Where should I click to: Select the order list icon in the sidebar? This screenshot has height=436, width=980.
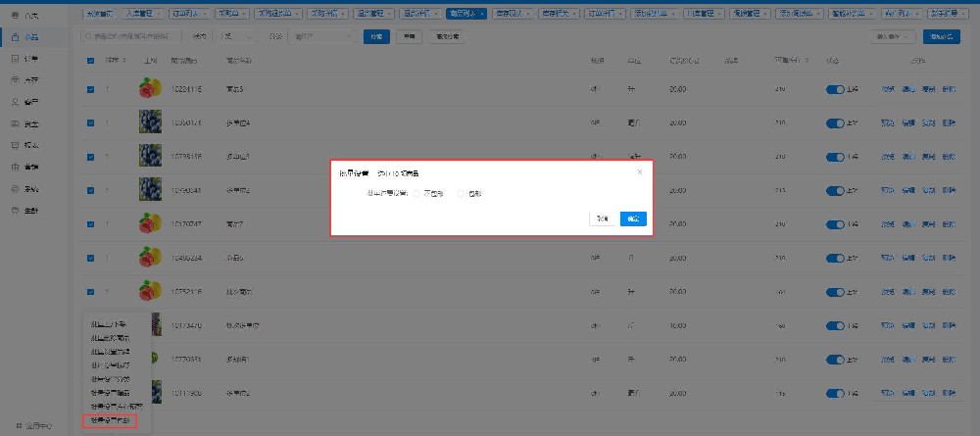tap(15, 59)
